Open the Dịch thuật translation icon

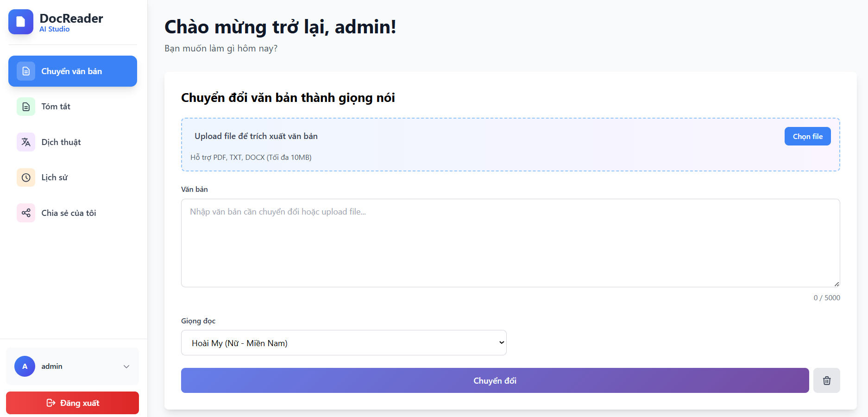[x=25, y=142]
